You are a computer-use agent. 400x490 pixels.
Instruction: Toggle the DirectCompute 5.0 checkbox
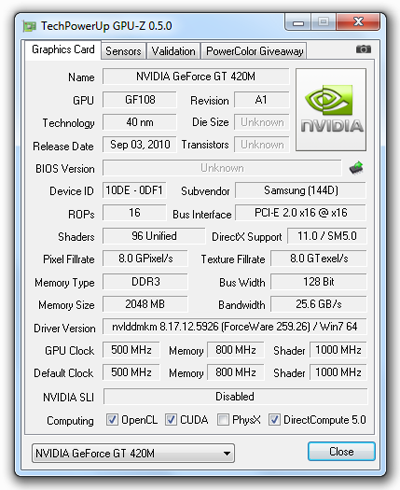coord(274,419)
